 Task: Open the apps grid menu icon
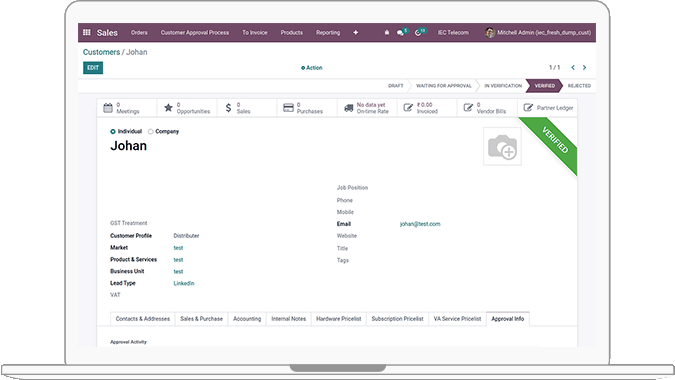click(x=87, y=32)
